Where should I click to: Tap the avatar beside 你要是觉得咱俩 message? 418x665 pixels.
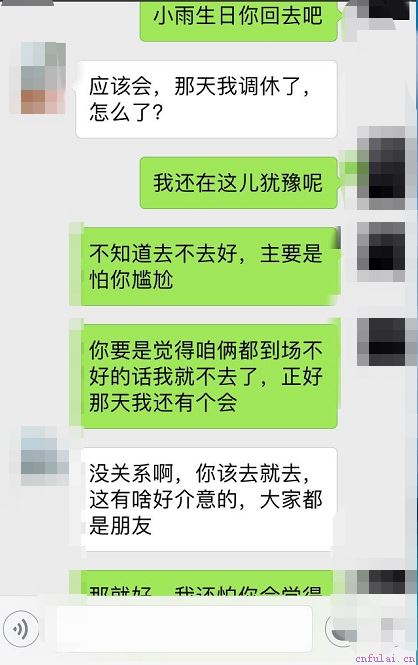click(381, 342)
